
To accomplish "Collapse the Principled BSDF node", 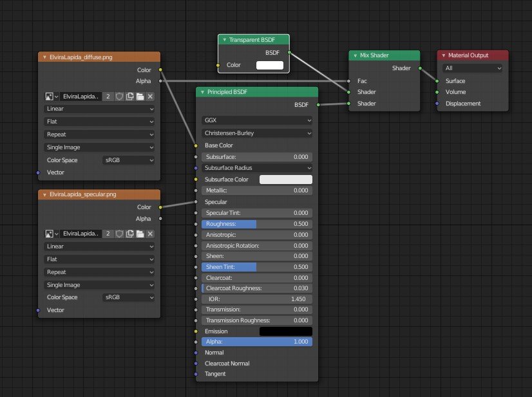I will tap(202, 92).
